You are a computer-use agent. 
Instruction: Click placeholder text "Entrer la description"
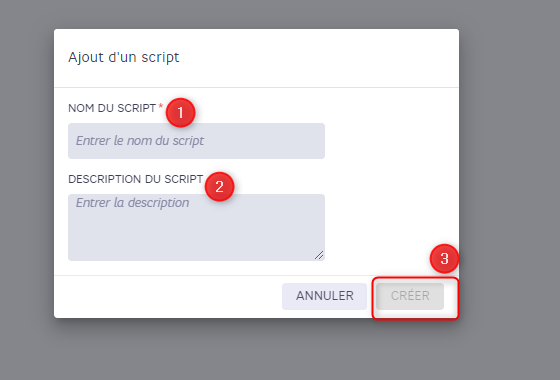132,203
